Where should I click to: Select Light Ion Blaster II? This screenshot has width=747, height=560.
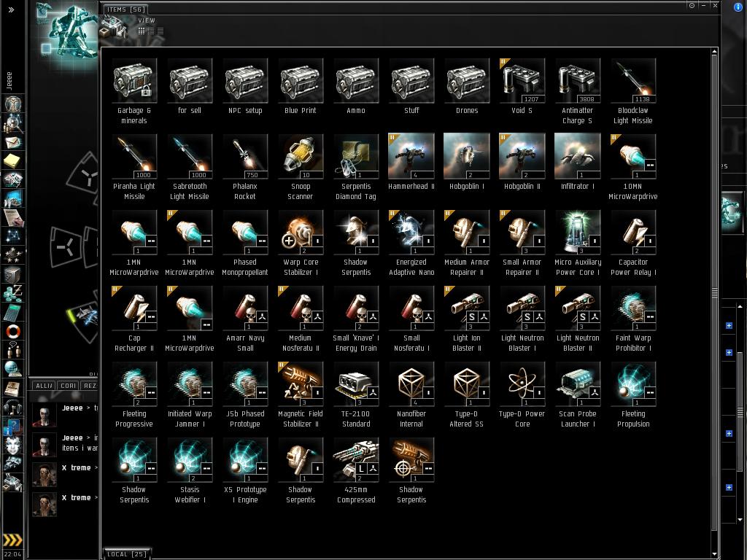466,319
